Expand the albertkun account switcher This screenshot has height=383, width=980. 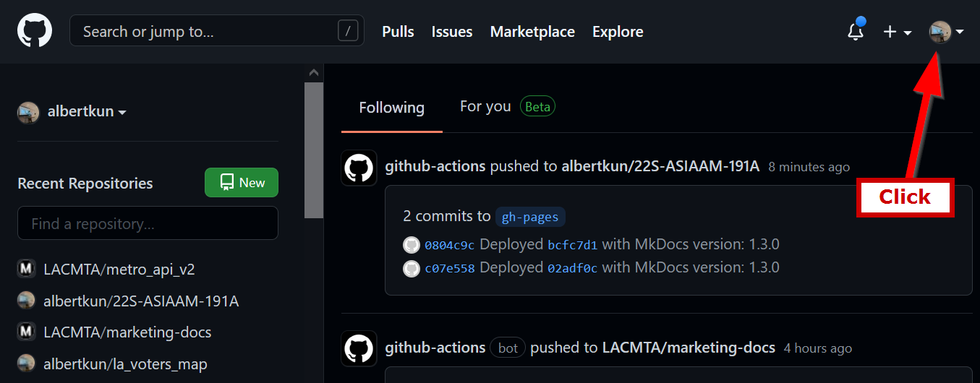tap(72, 112)
